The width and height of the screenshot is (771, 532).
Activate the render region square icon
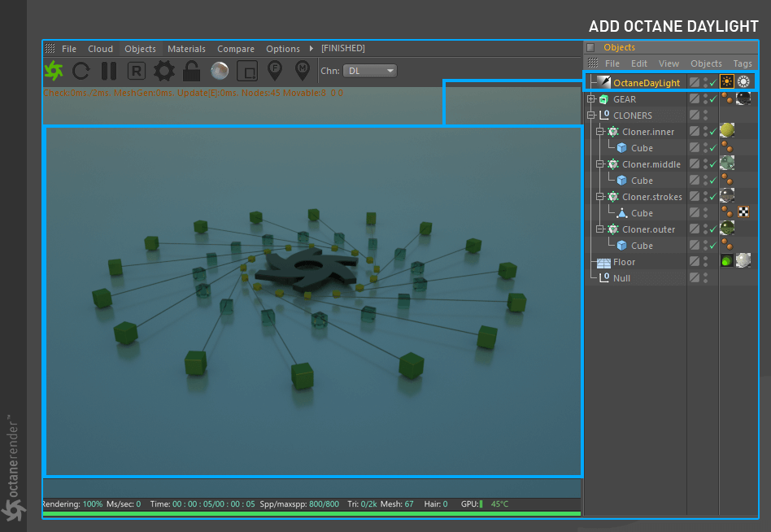(247, 71)
